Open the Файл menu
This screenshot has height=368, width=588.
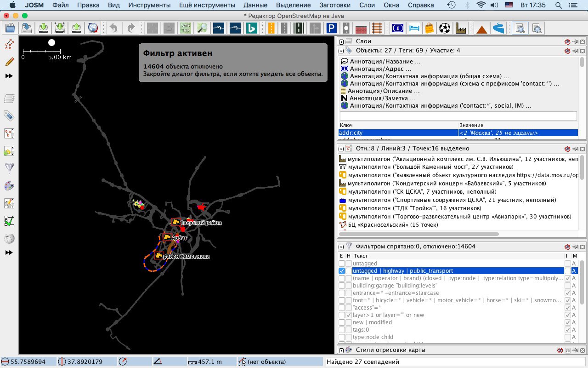click(x=62, y=5)
